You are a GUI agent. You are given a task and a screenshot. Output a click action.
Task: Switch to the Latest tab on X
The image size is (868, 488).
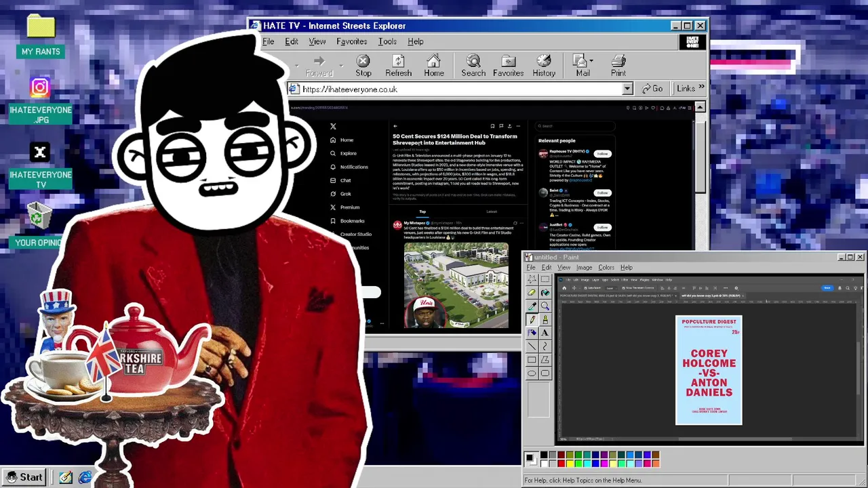[x=492, y=211]
